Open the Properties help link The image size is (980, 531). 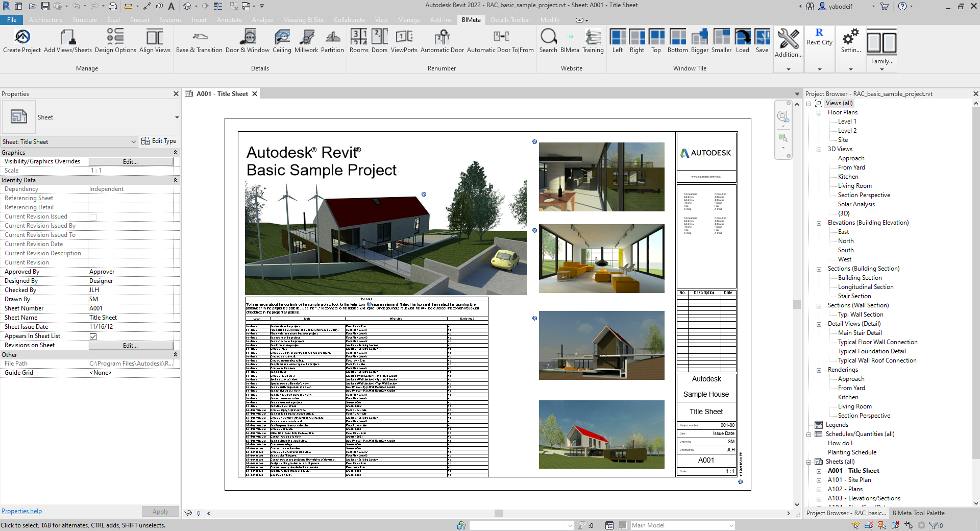[x=21, y=511]
